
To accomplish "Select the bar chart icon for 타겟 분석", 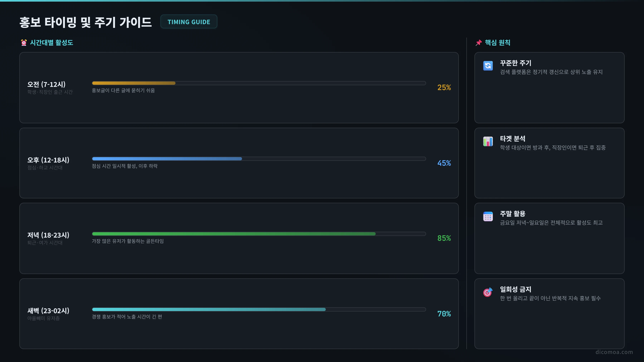I will tap(488, 141).
